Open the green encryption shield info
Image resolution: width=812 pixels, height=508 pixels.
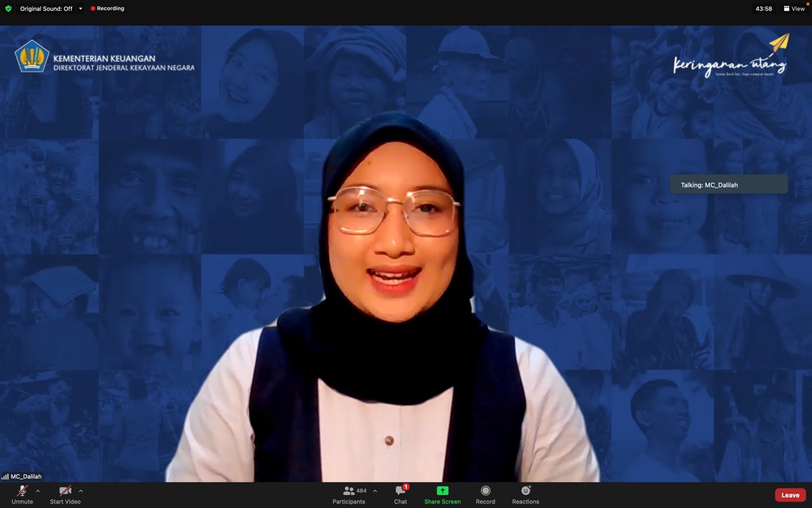pos(8,9)
